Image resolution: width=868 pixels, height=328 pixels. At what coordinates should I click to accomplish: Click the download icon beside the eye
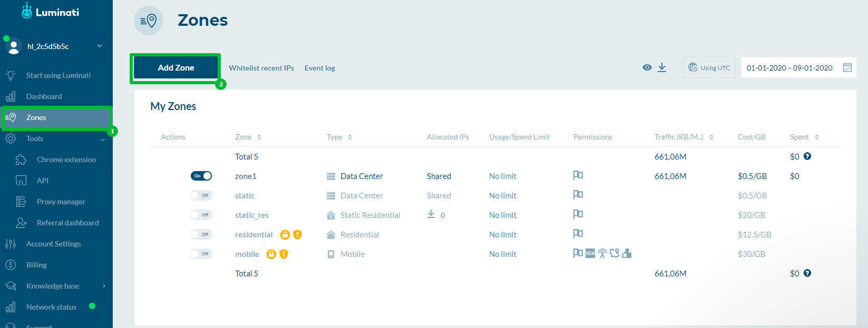tap(662, 67)
